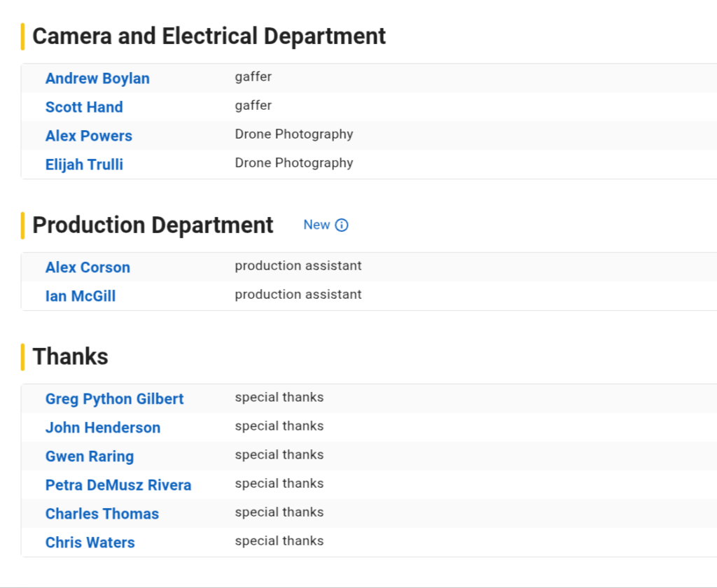Click the info icon beside New
Screen dimensions: 717x588
[342, 225]
